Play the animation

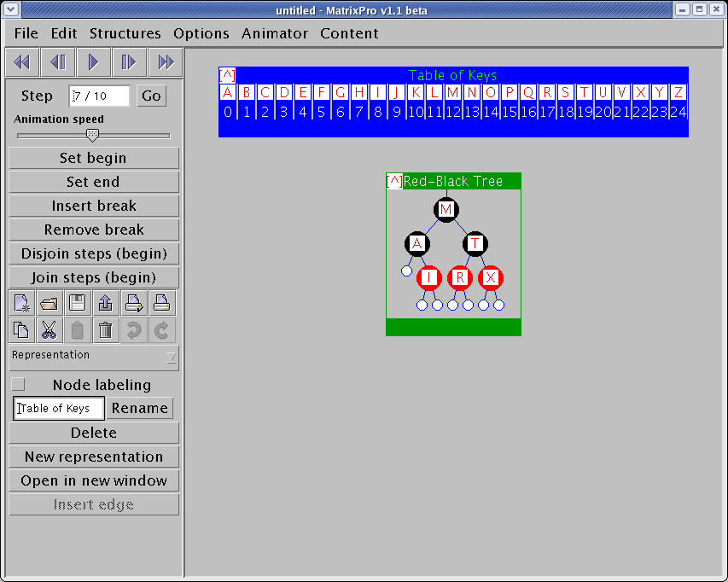[93, 61]
